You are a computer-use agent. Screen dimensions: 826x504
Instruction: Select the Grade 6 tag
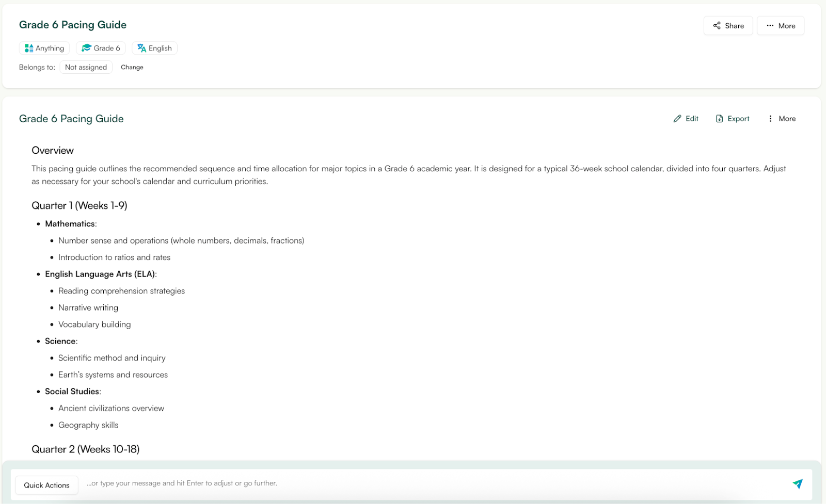(x=101, y=48)
